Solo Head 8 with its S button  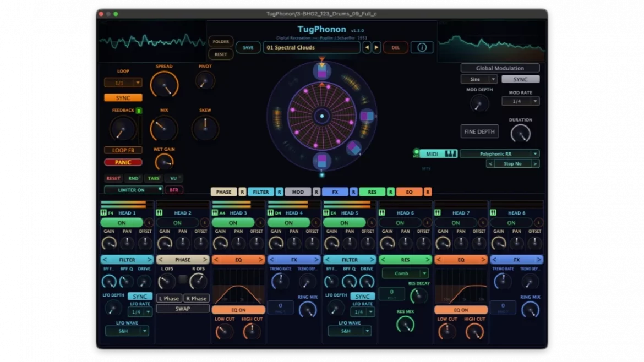tap(538, 222)
